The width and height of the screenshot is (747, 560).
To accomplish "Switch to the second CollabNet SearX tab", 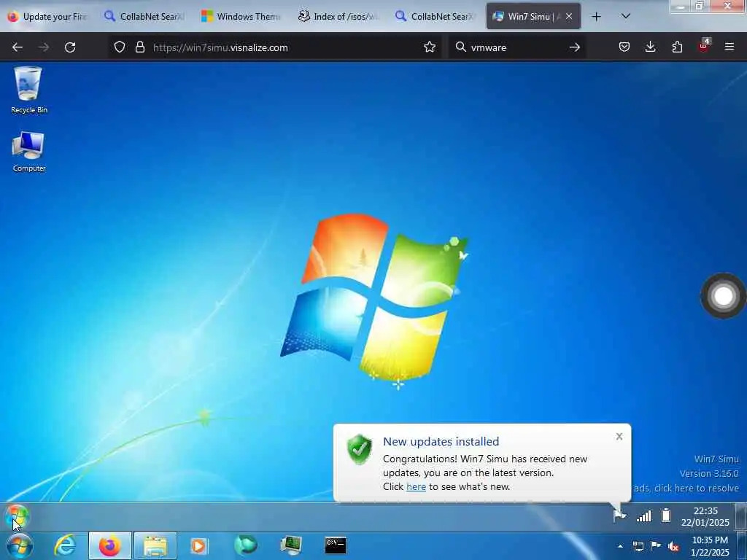I will click(x=436, y=17).
